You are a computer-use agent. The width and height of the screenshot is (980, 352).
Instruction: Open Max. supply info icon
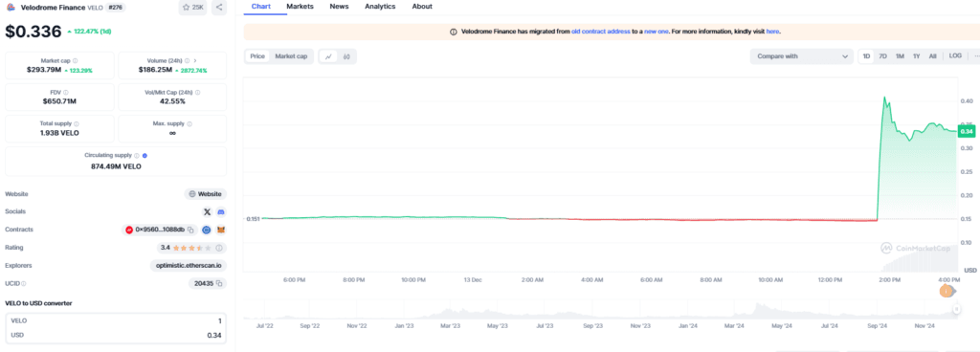[x=189, y=123]
